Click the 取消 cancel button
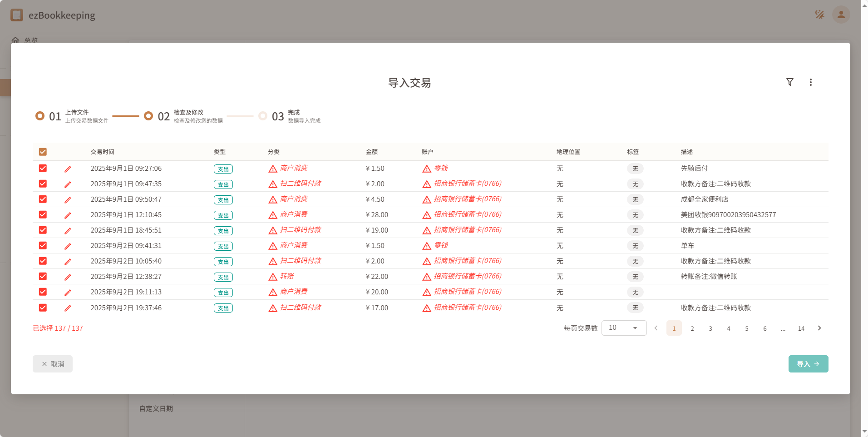This screenshot has height=437, width=868. click(x=52, y=363)
